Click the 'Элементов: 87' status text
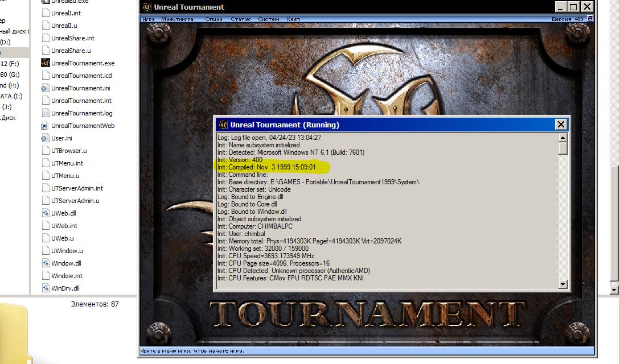The width and height of the screenshot is (620, 364). tap(95, 304)
